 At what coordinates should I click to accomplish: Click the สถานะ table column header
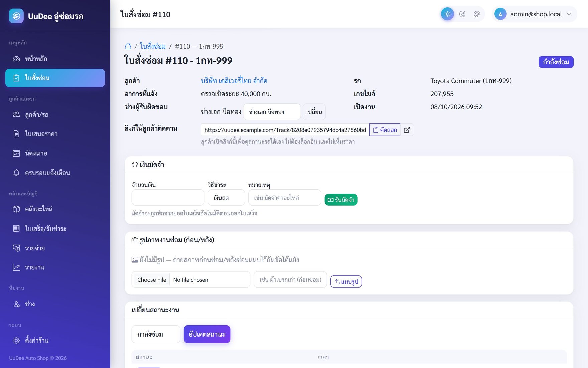tap(144, 357)
